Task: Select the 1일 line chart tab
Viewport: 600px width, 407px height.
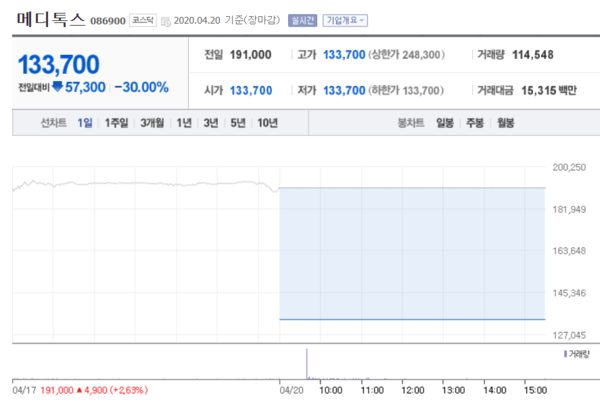Action: 85,123
